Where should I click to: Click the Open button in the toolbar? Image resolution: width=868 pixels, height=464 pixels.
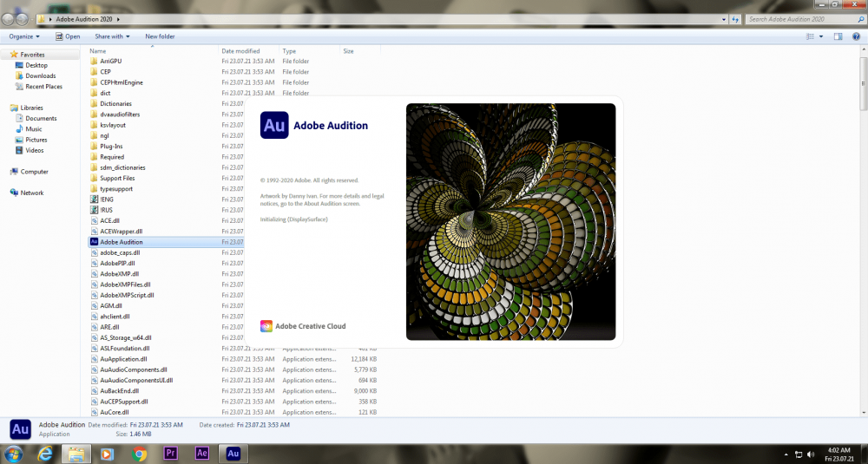point(68,36)
